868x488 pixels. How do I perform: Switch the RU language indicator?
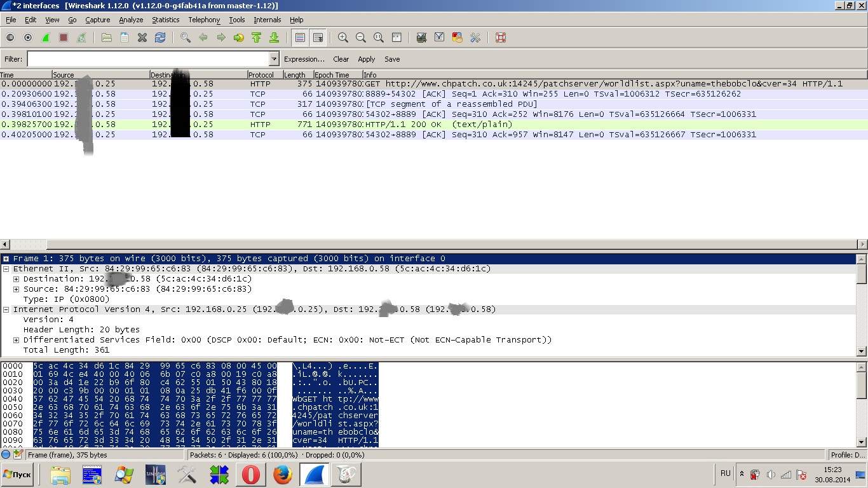pos(726,473)
